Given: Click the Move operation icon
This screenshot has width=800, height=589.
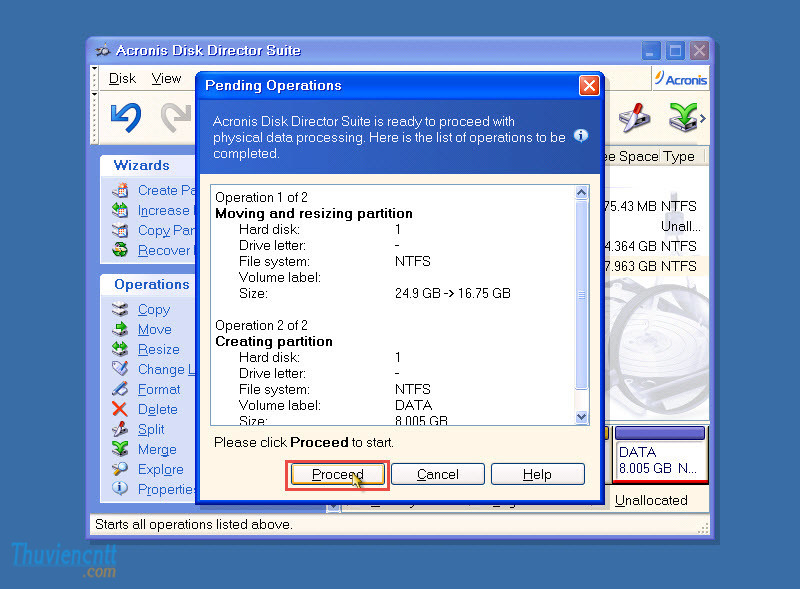Looking at the screenshot, I should point(120,329).
